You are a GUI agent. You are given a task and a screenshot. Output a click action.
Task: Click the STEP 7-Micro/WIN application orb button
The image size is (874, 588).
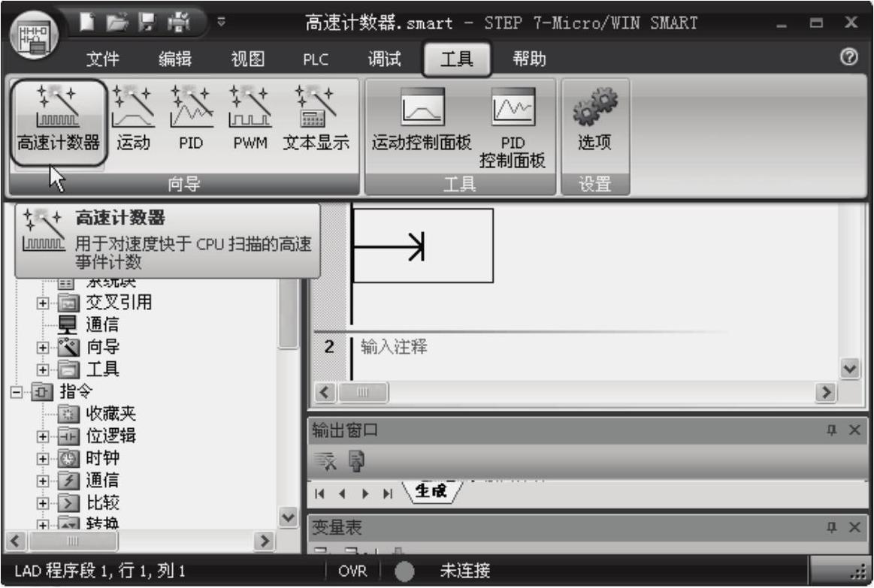(x=34, y=36)
